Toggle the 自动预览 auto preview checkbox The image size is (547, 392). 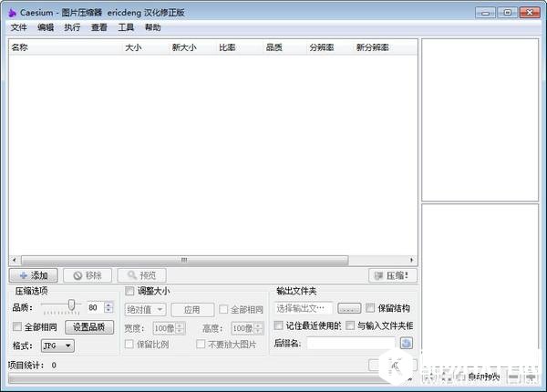[460, 376]
